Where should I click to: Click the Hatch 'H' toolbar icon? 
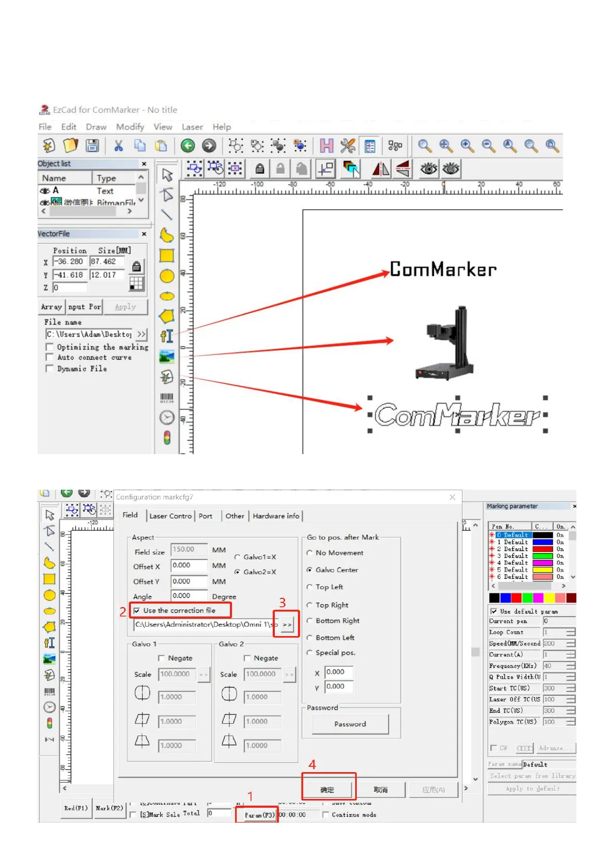point(326,146)
